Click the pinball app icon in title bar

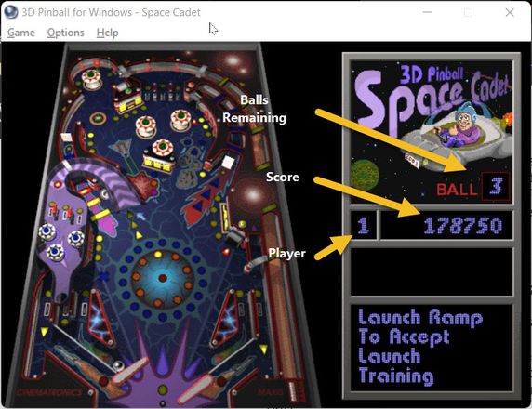(x=11, y=12)
